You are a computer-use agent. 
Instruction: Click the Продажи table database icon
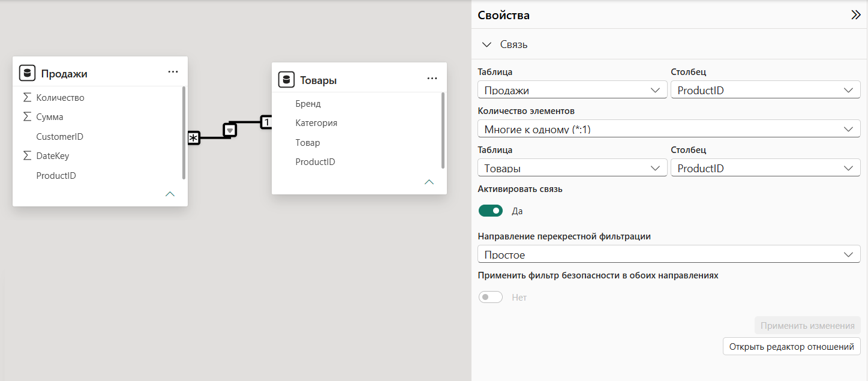coord(26,73)
